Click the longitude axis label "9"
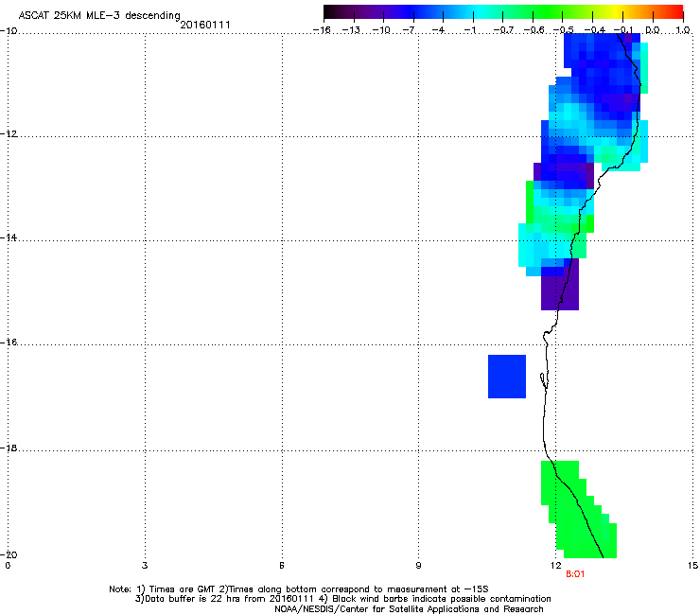 418,566
